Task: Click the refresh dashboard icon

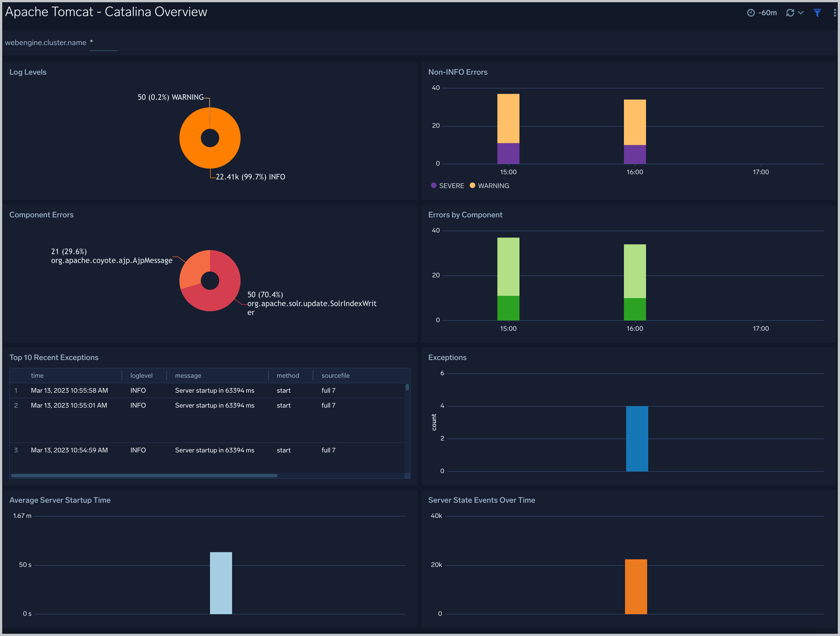Action: 790,13
